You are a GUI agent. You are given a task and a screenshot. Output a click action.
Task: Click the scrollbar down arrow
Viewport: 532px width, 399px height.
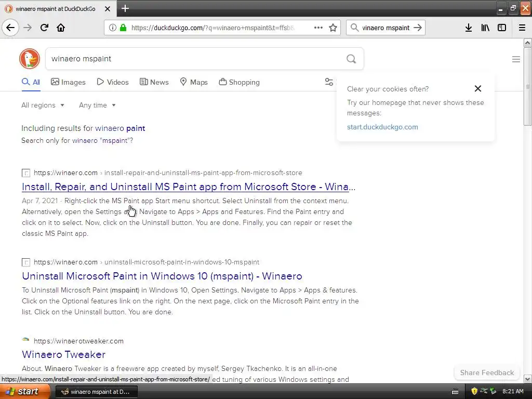coord(527,379)
